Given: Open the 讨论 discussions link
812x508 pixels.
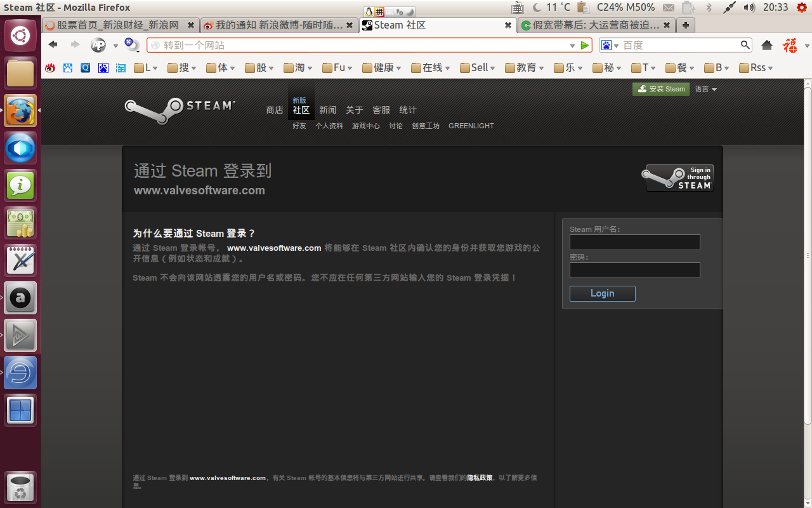Looking at the screenshot, I should click(396, 126).
